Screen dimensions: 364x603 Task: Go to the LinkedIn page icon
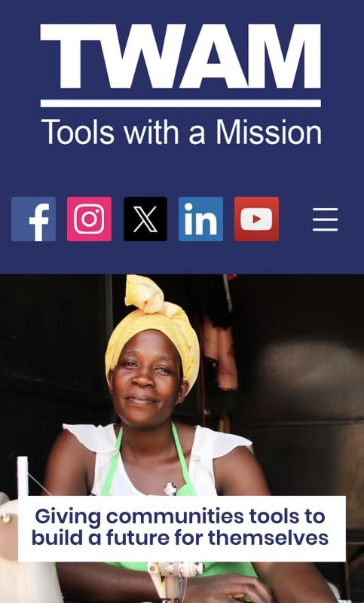point(200,219)
